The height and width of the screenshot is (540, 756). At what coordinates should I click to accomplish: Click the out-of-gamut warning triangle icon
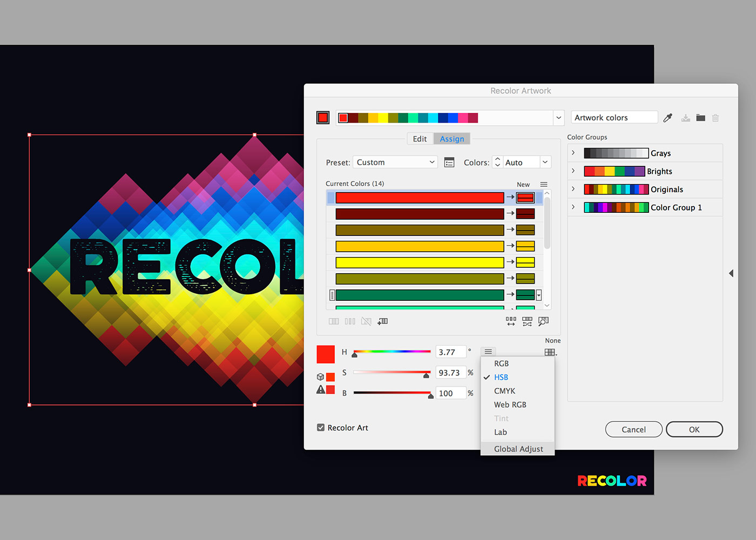[321, 390]
